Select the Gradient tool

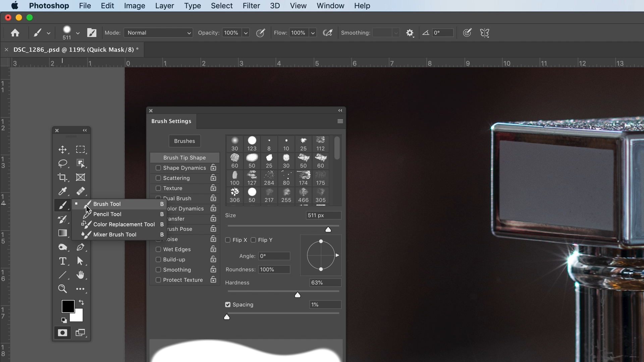[x=62, y=233]
